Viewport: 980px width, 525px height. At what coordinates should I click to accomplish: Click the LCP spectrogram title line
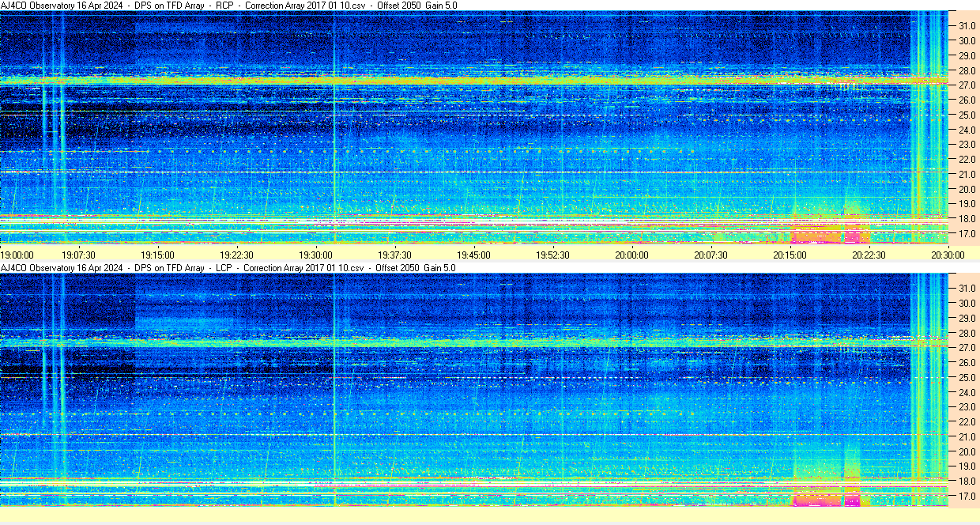(228, 268)
